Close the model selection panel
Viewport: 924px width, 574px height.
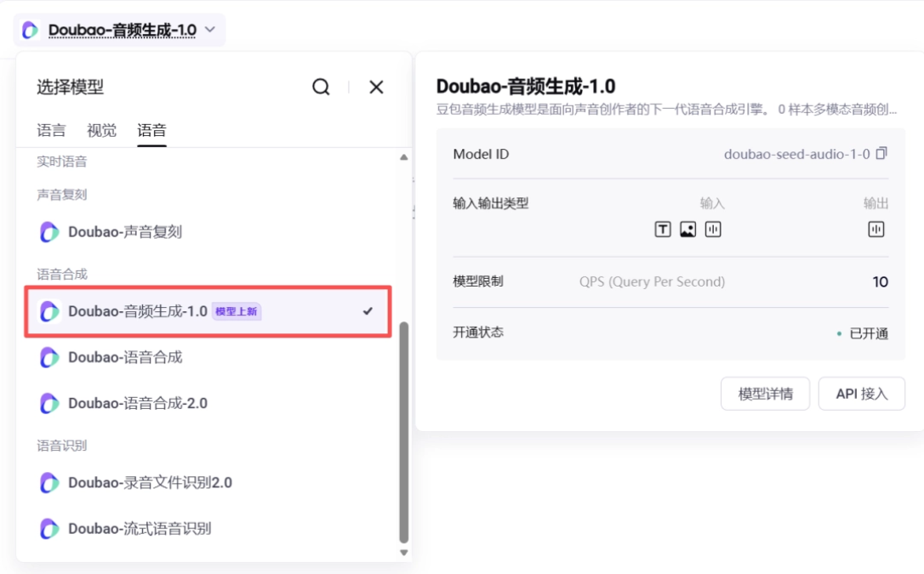(x=376, y=87)
